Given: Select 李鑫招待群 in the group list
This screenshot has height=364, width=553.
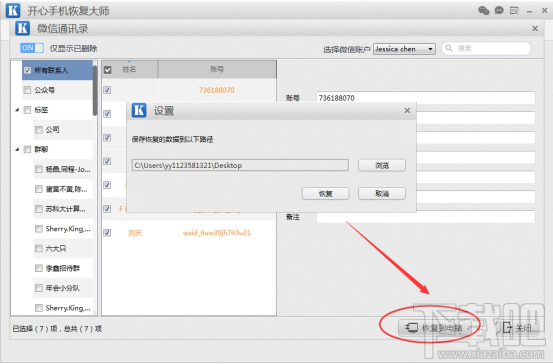Looking at the screenshot, I should coord(63,268).
